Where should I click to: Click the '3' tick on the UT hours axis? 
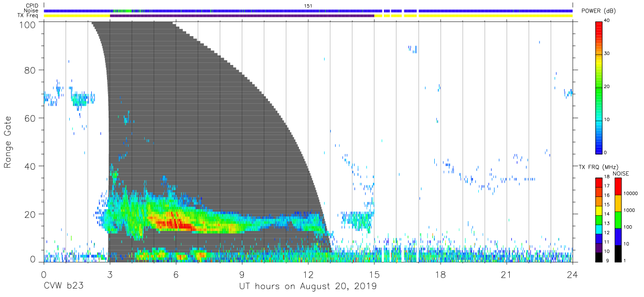(110, 274)
